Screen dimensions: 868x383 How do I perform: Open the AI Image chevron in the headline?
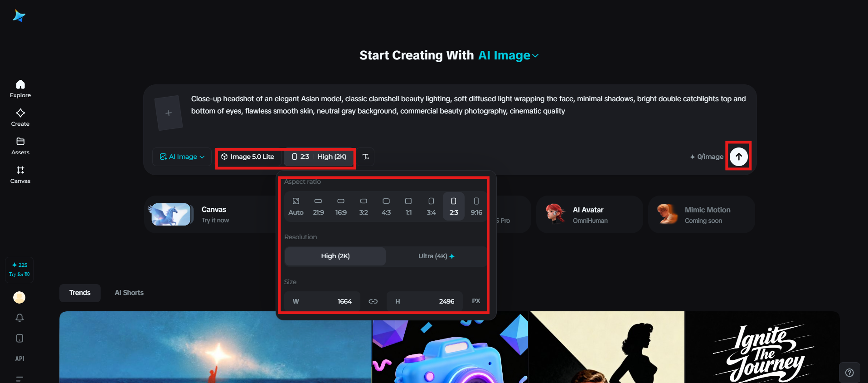point(535,55)
